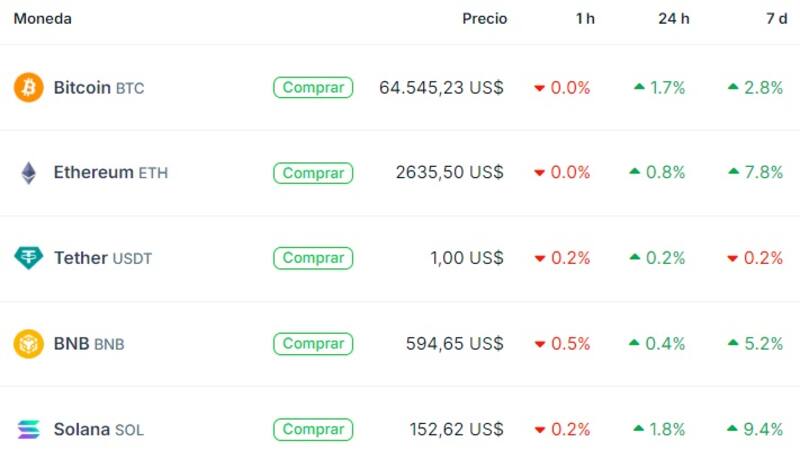800x459 pixels.
Task: Sort by the 7 d column header
Action: (x=776, y=19)
